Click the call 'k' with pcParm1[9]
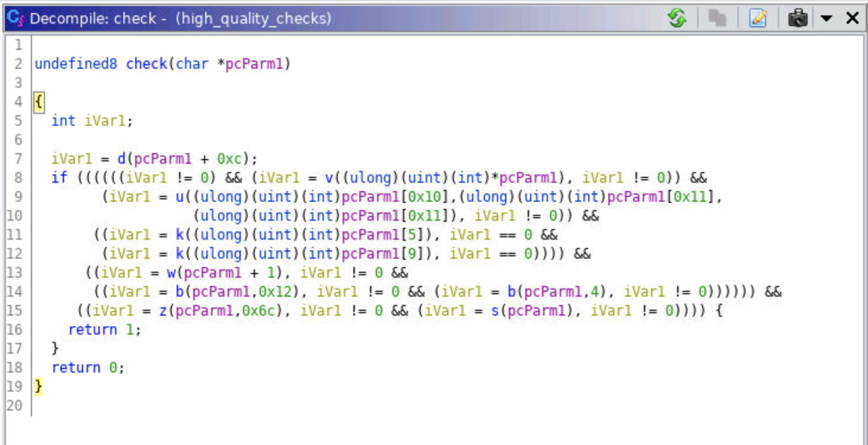868x445 pixels. (179, 254)
